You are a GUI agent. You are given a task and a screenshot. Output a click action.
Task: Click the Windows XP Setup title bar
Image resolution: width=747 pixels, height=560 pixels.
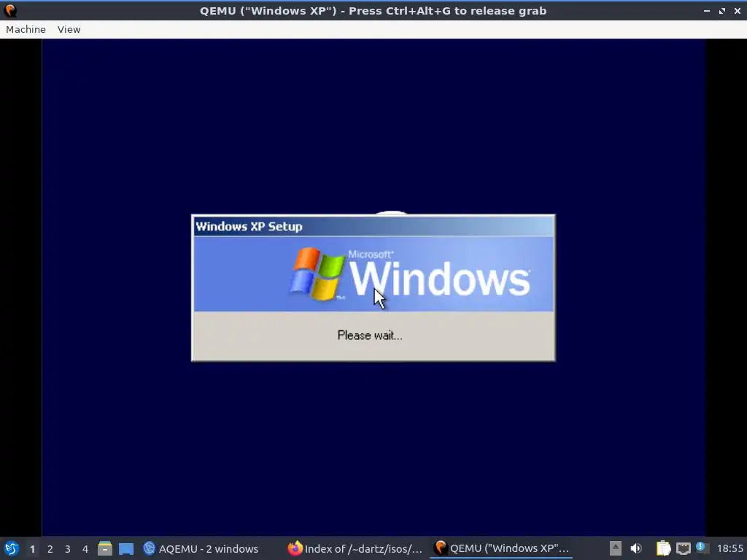[x=373, y=226]
